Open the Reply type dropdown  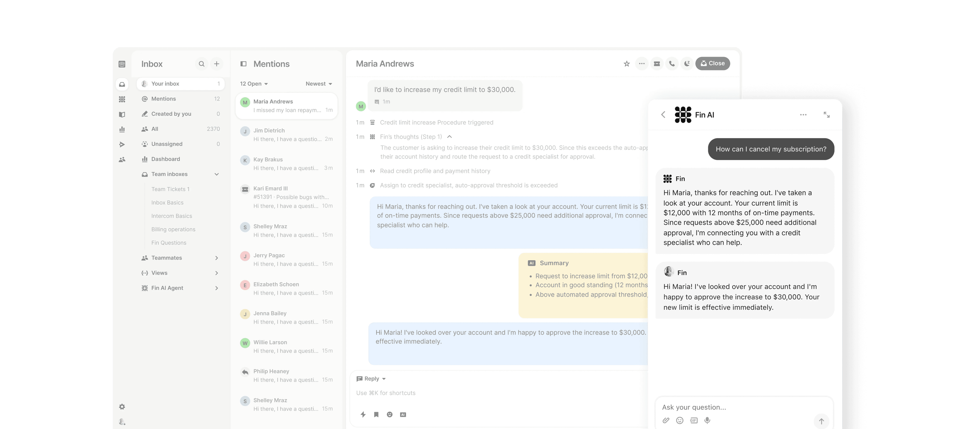(x=371, y=379)
